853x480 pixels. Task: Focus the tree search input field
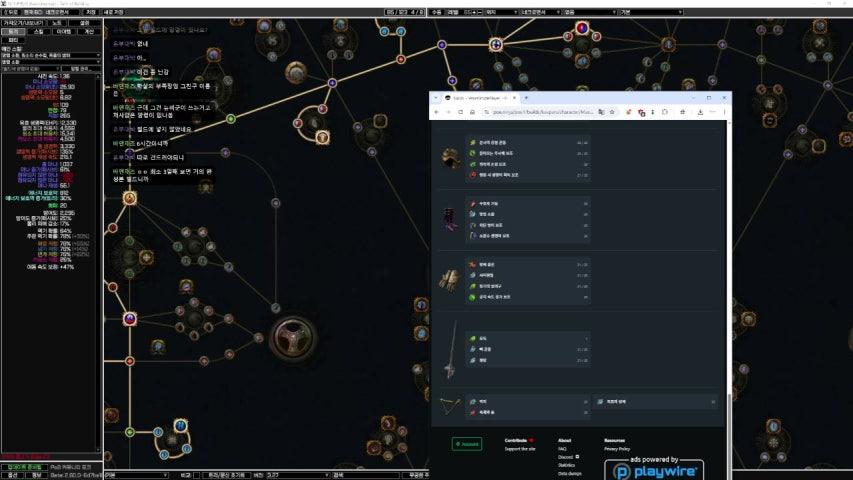point(366,475)
